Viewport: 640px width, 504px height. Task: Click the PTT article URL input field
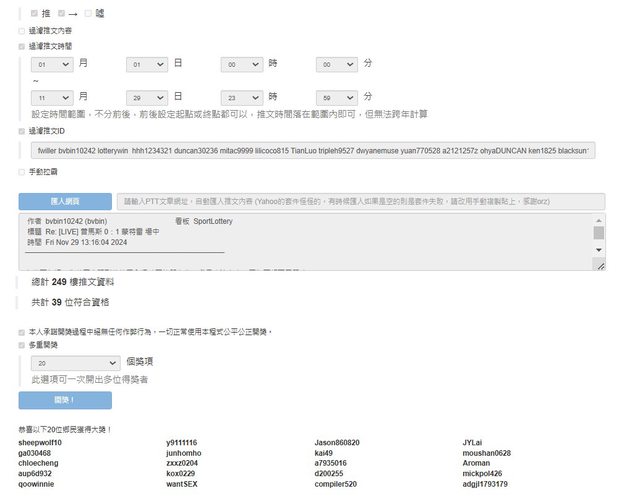click(360, 201)
